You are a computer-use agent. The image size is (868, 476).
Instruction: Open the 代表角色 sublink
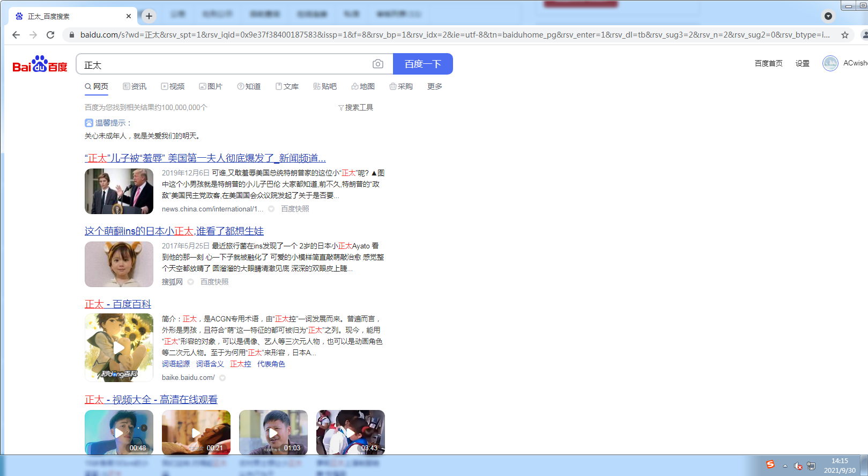click(271, 364)
